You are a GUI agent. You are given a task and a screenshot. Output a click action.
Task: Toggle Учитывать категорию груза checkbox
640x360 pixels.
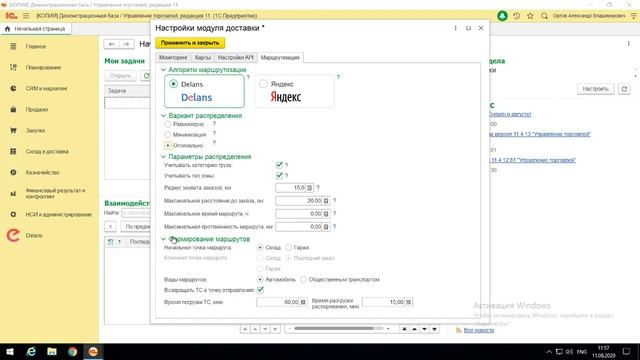(x=279, y=165)
